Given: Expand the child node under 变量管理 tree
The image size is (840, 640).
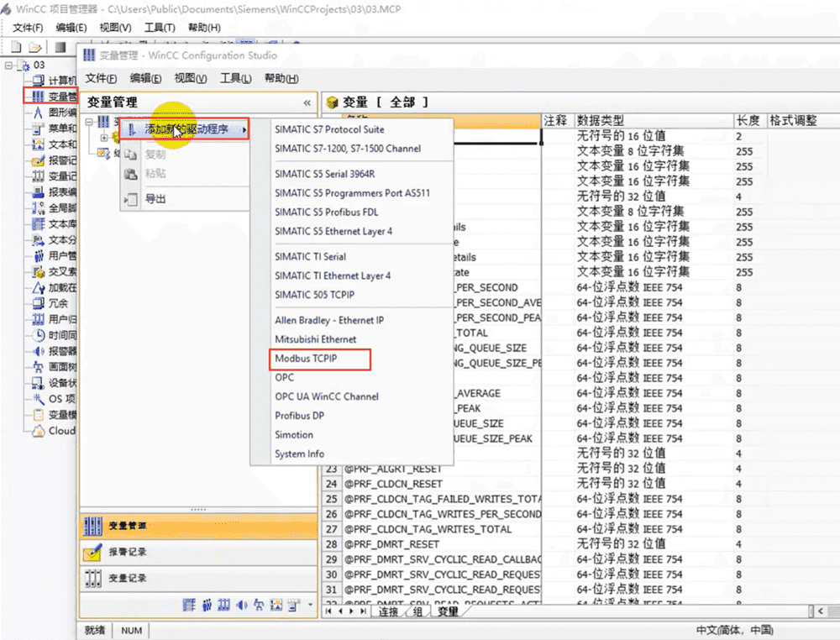Looking at the screenshot, I should (x=104, y=138).
